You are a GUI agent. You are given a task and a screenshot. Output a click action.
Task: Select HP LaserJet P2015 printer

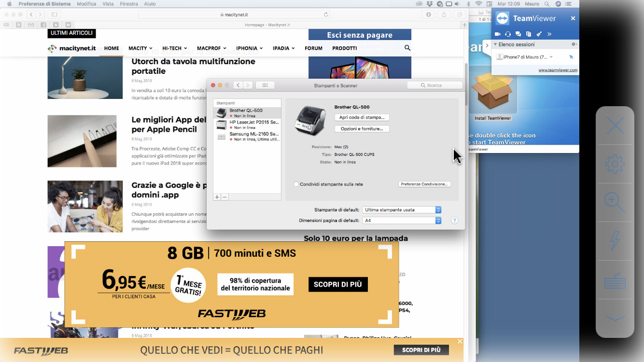point(247,125)
